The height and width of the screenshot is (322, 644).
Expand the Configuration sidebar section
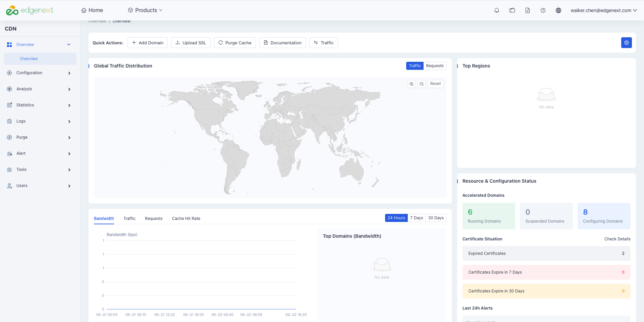tap(40, 73)
